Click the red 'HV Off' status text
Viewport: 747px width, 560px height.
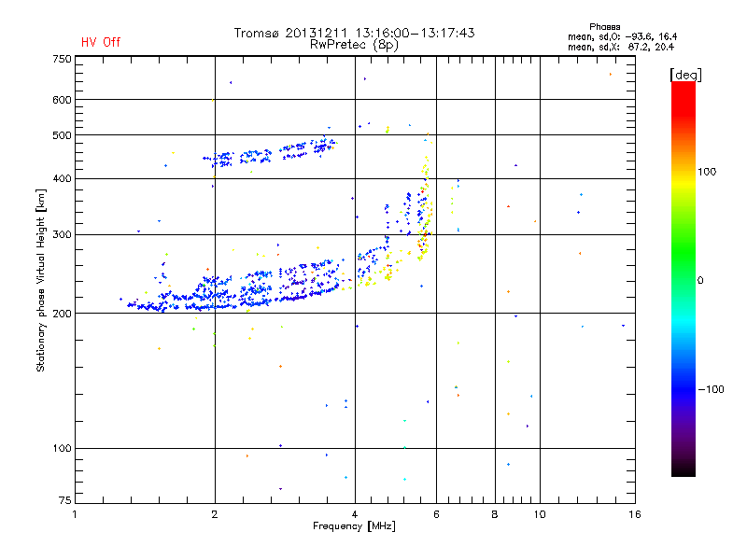[x=101, y=42]
